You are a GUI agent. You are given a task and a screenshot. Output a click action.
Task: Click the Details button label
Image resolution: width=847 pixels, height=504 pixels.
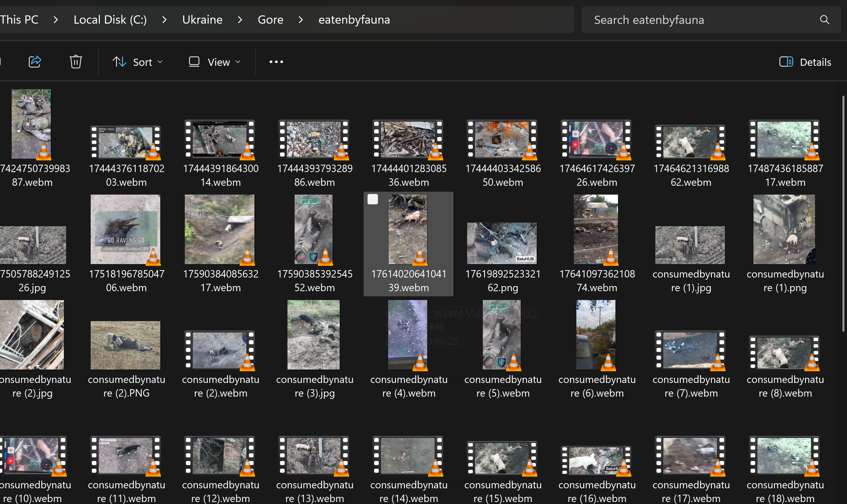coord(815,62)
